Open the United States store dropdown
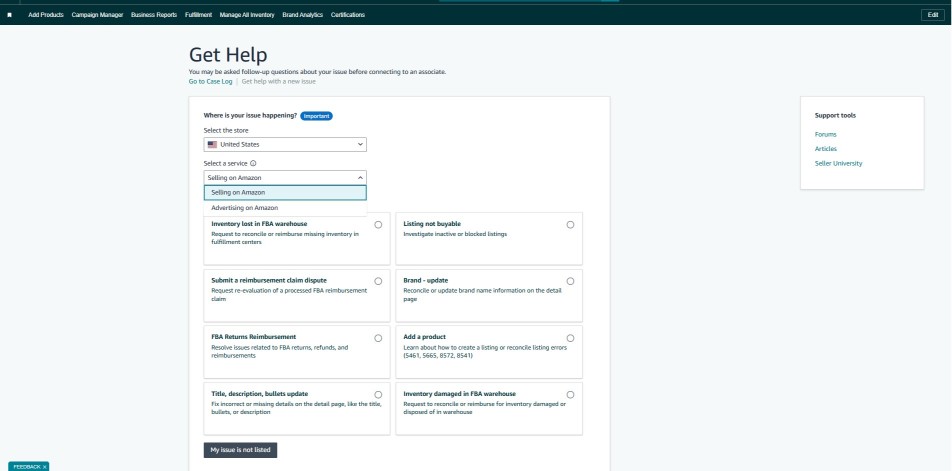The height and width of the screenshot is (471, 952). pos(285,144)
